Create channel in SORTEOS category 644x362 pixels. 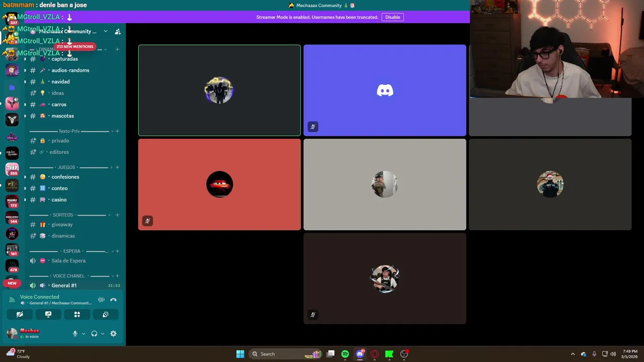(x=117, y=215)
